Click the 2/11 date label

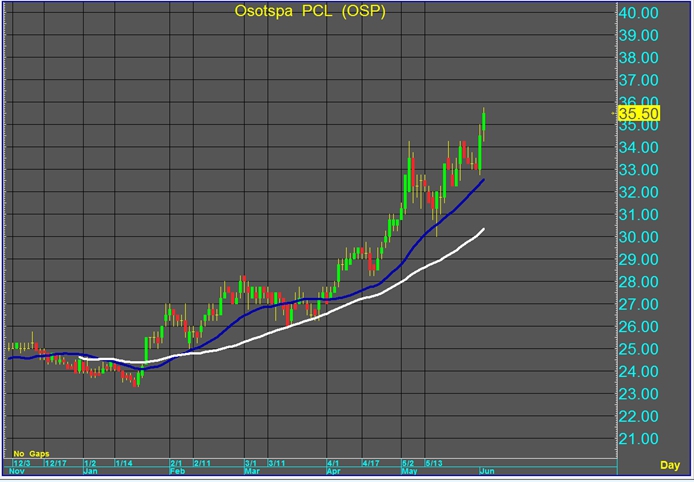tap(202, 463)
